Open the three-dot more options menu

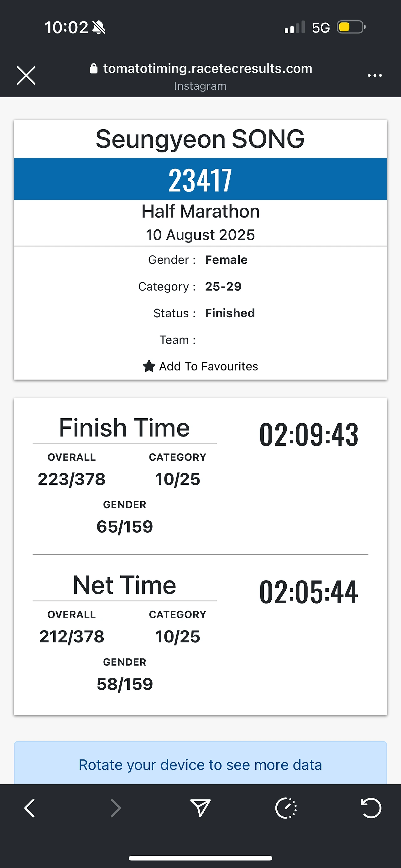[375, 75]
